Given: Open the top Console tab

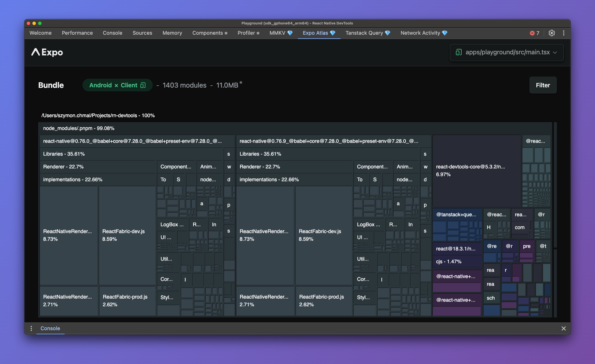Looking at the screenshot, I should point(113,33).
